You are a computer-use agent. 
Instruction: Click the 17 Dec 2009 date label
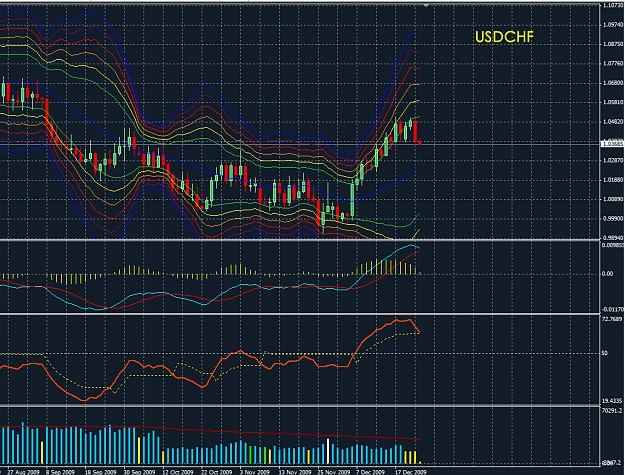point(411,472)
